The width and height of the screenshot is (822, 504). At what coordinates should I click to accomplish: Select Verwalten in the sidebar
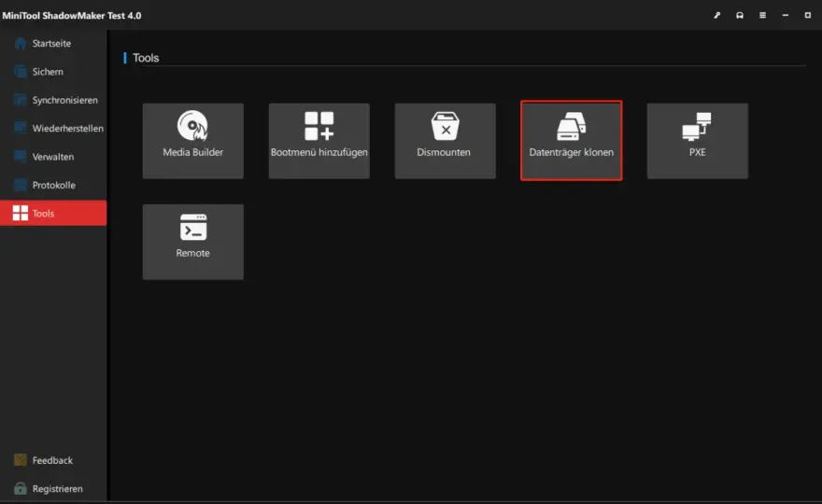click(x=53, y=157)
